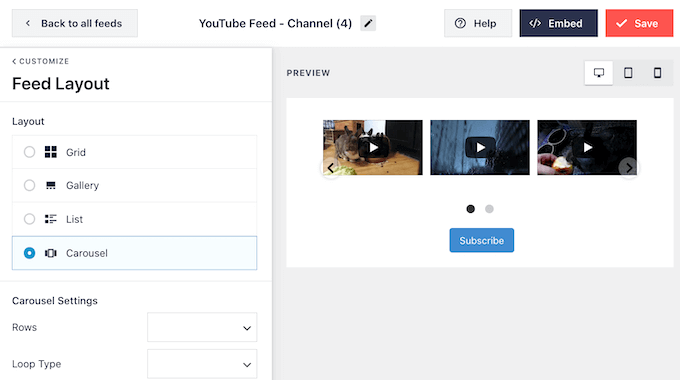Play the third video with sunglasses
Image resolution: width=680 pixels, height=380 pixels.
coord(587,147)
